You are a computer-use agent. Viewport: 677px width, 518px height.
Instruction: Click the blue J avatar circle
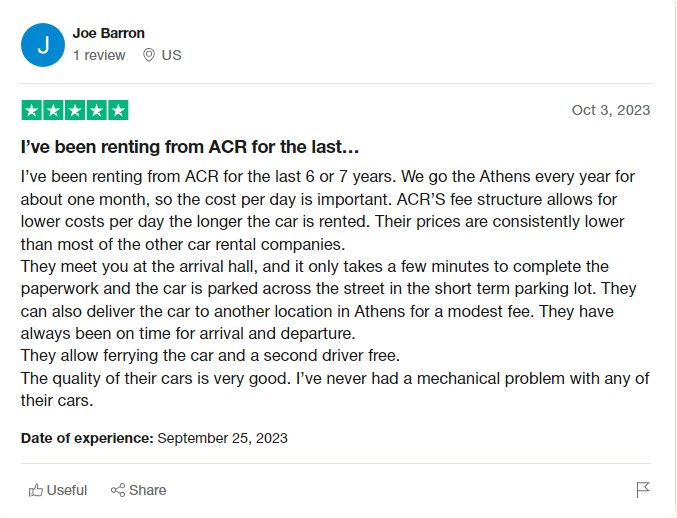click(x=43, y=45)
